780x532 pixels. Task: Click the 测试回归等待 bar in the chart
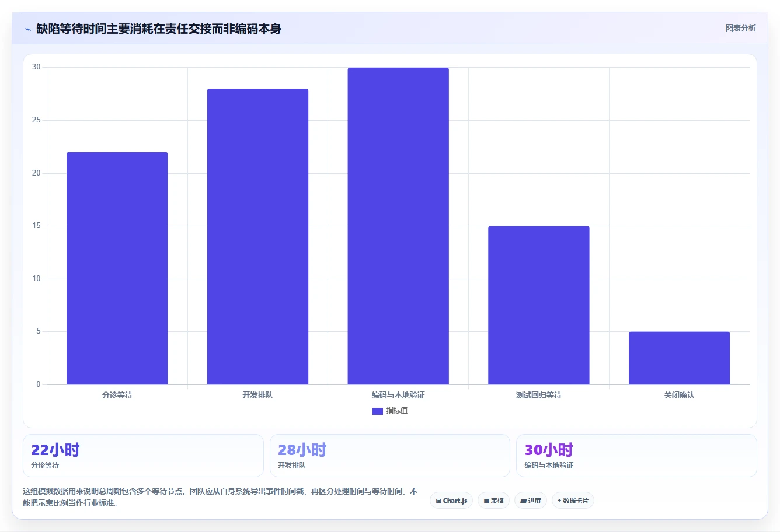(539, 305)
